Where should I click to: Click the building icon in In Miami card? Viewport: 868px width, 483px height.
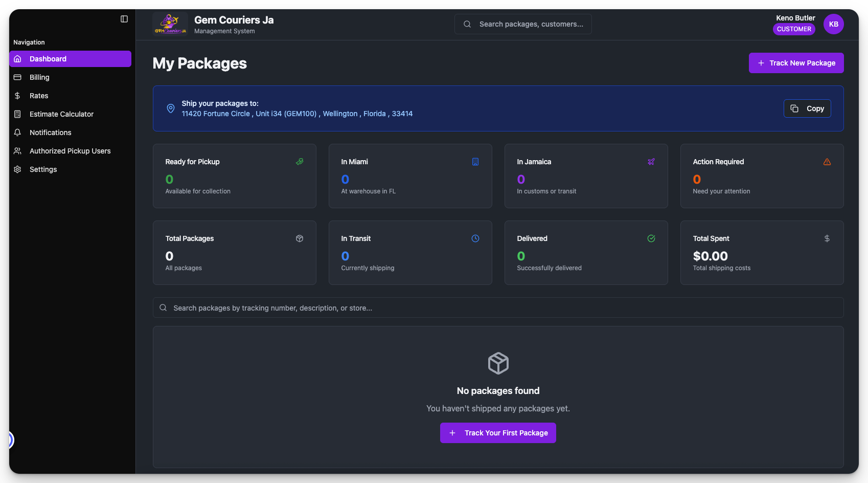coord(475,162)
